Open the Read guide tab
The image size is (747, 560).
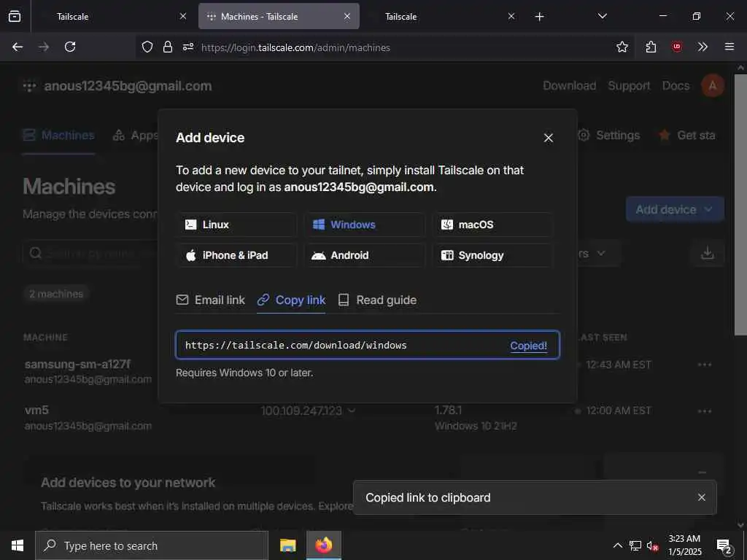tap(377, 300)
